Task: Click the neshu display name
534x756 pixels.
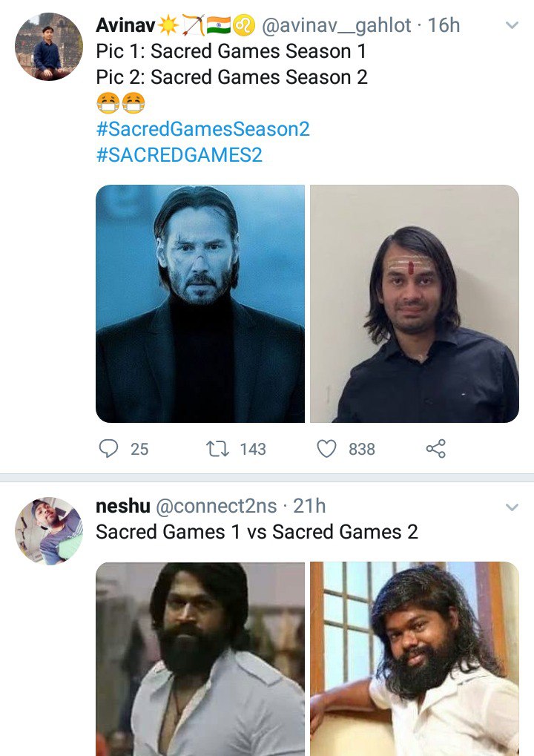Action: click(123, 506)
